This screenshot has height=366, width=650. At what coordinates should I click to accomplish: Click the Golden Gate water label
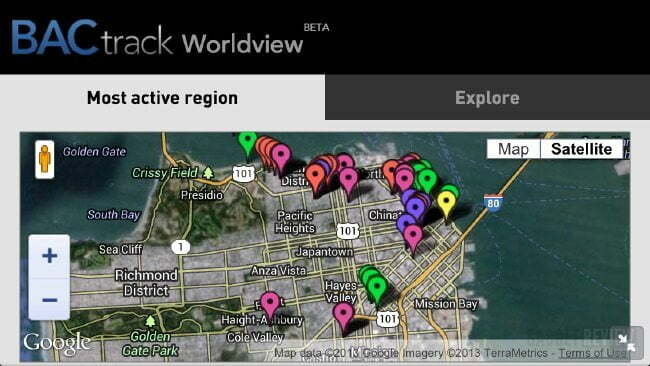coord(94,152)
